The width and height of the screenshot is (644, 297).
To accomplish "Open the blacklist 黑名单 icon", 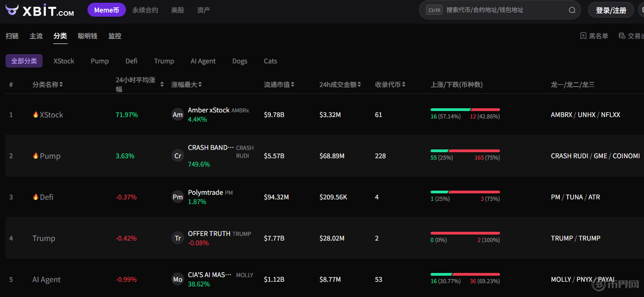I will point(583,36).
